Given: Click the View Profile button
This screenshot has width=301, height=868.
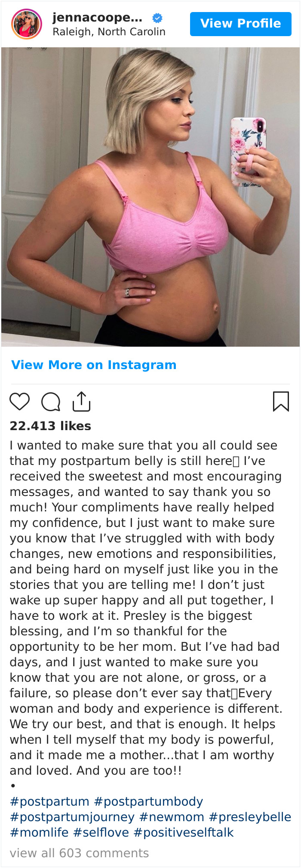Looking at the screenshot, I should click(x=241, y=24).
